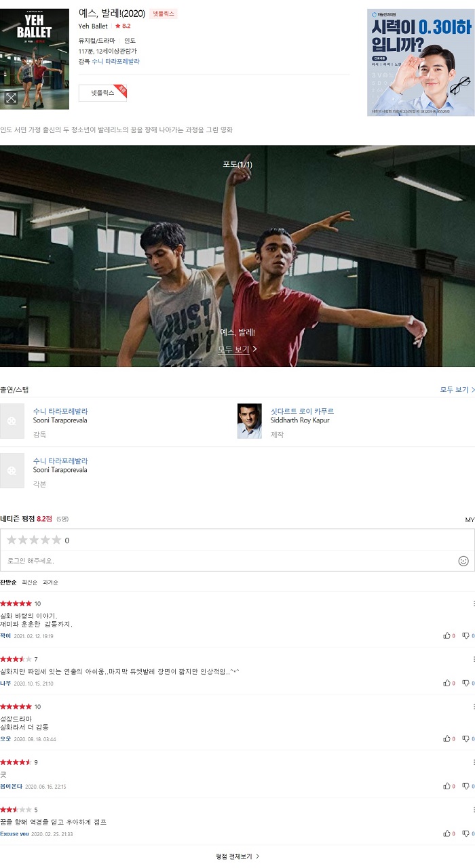Click the 넷플릭스 streaming button

(x=102, y=93)
